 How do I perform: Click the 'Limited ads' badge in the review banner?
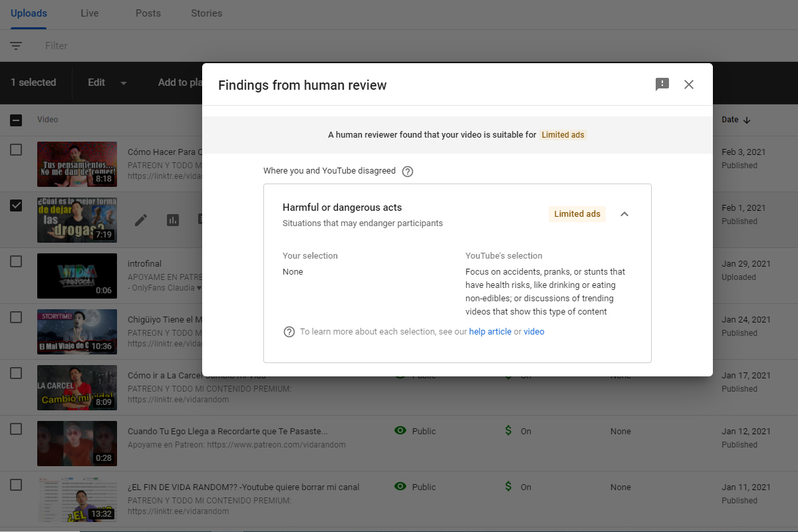click(563, 135)
